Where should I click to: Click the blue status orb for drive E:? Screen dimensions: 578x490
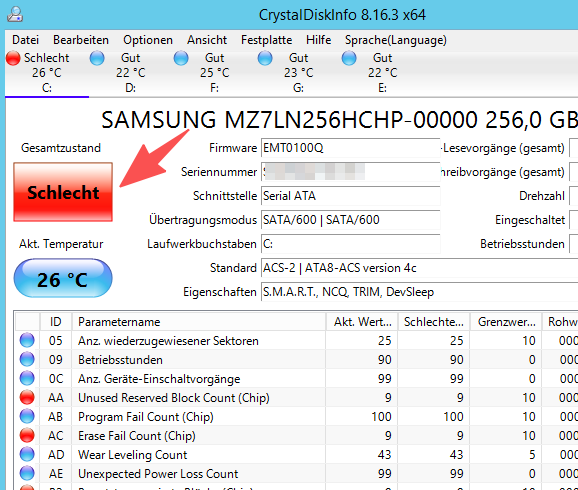[x=349, y=58]
